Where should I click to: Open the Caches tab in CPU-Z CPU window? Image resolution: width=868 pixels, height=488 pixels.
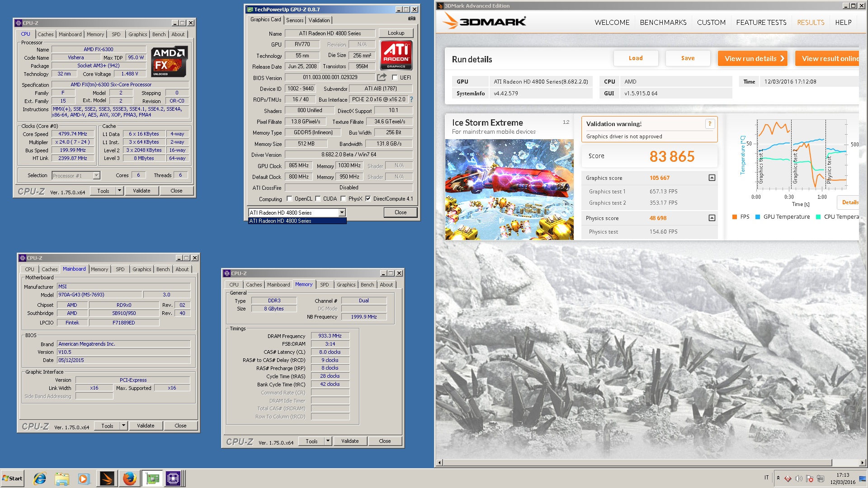[45, 34]
